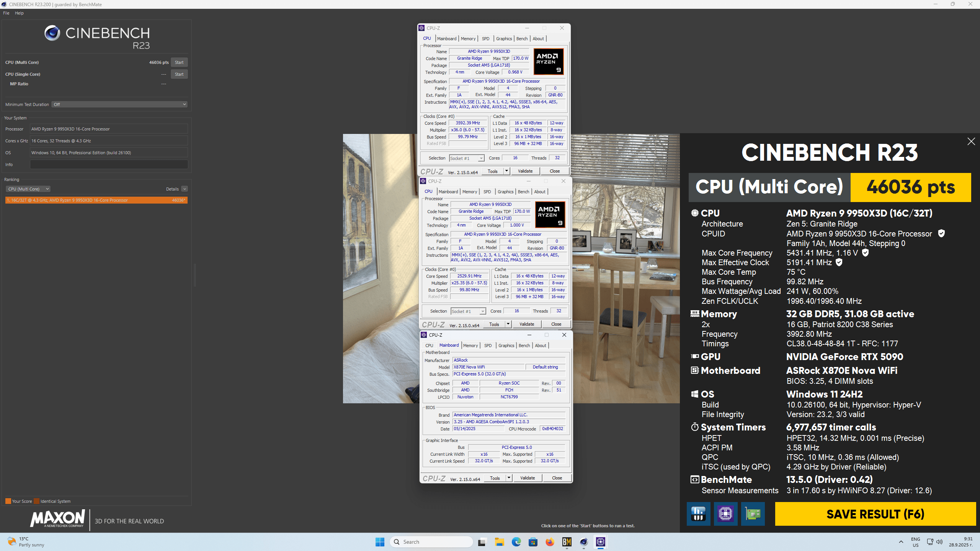The width and height of the screenshot is (980, 551).
Task: Click the empty Info input field
Action: click(x=109, y=165)
